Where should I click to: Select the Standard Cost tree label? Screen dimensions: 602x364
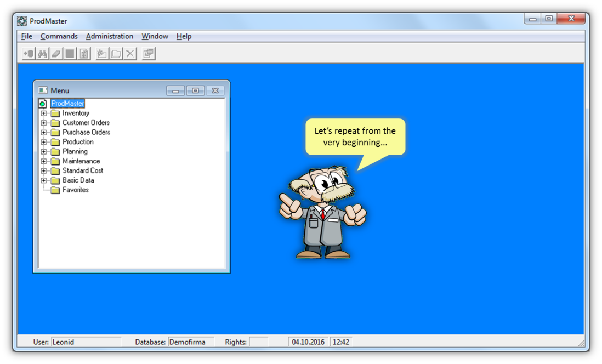click(83, 171)
